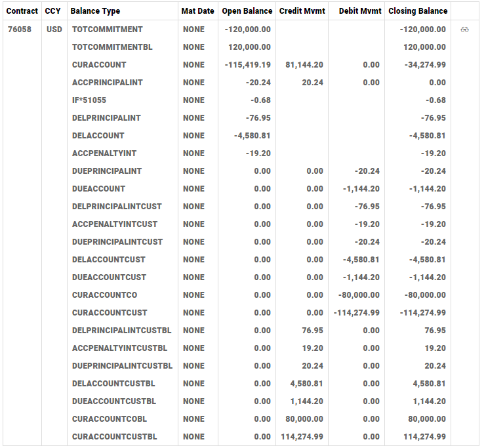Screen dimensions: 486x448
Task: Select the CURACCOUNT balance type cell
Action: [x=99, y=65]
